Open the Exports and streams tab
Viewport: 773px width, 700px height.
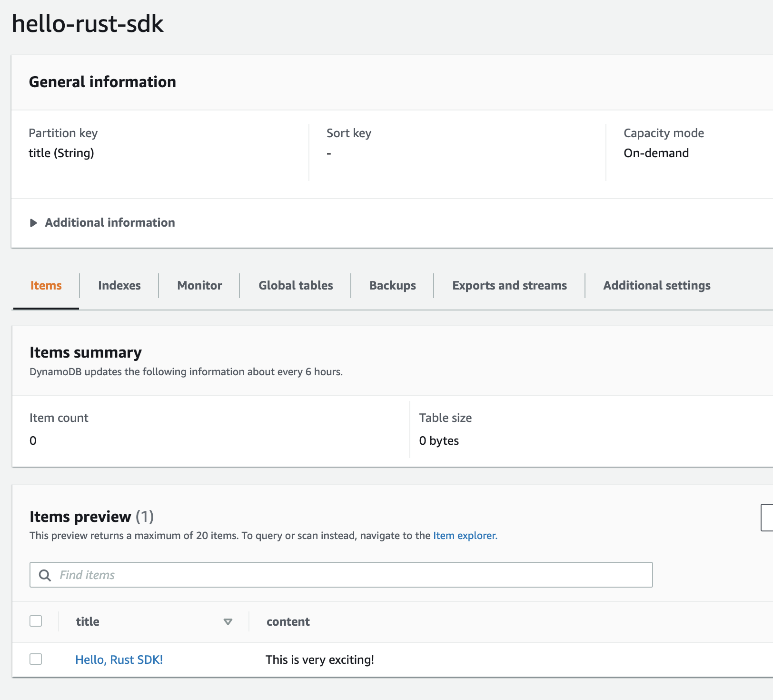coord(509,285)
